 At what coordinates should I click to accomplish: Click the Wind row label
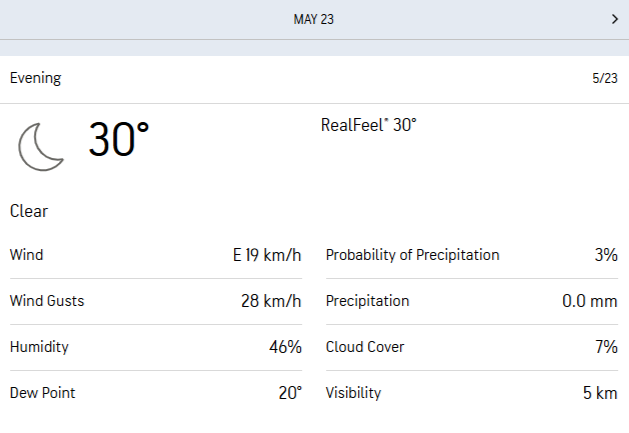27,255
